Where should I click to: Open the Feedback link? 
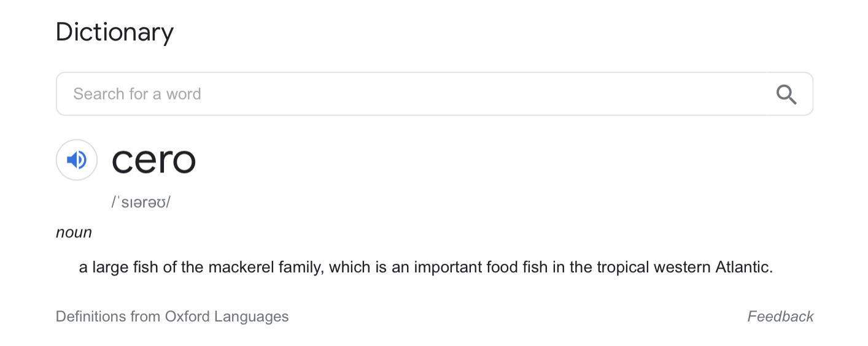pos(780,317)
